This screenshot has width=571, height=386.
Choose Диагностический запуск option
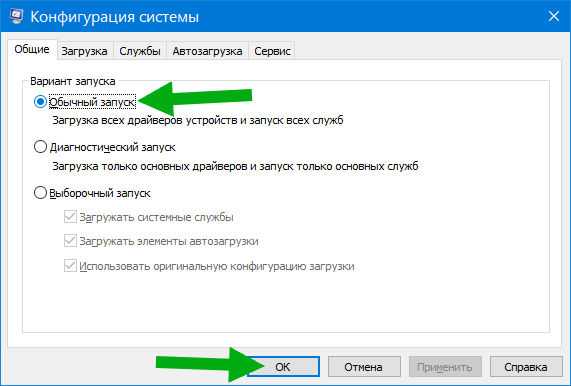point(40,147)
